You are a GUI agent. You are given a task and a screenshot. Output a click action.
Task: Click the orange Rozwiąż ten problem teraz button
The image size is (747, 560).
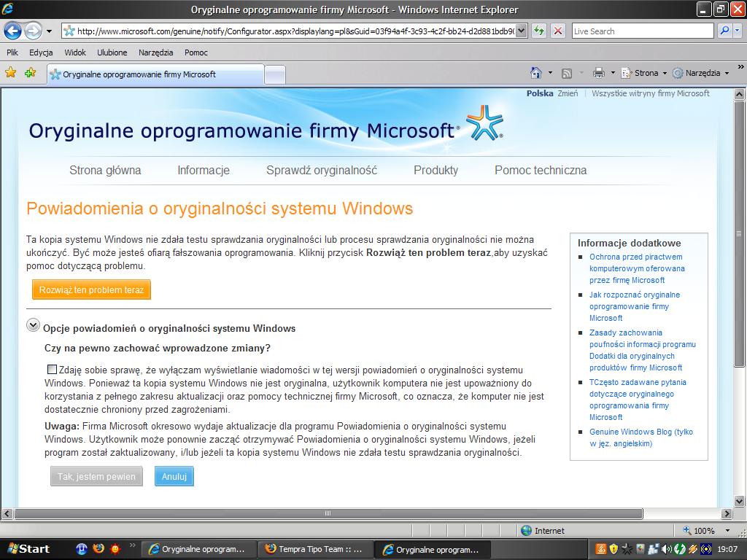91,289
